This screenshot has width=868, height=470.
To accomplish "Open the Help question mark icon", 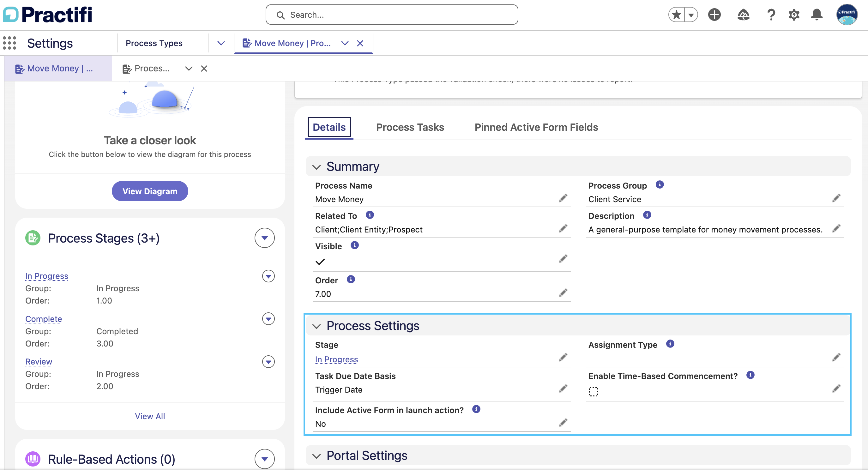I will click(x=771, y=15).
